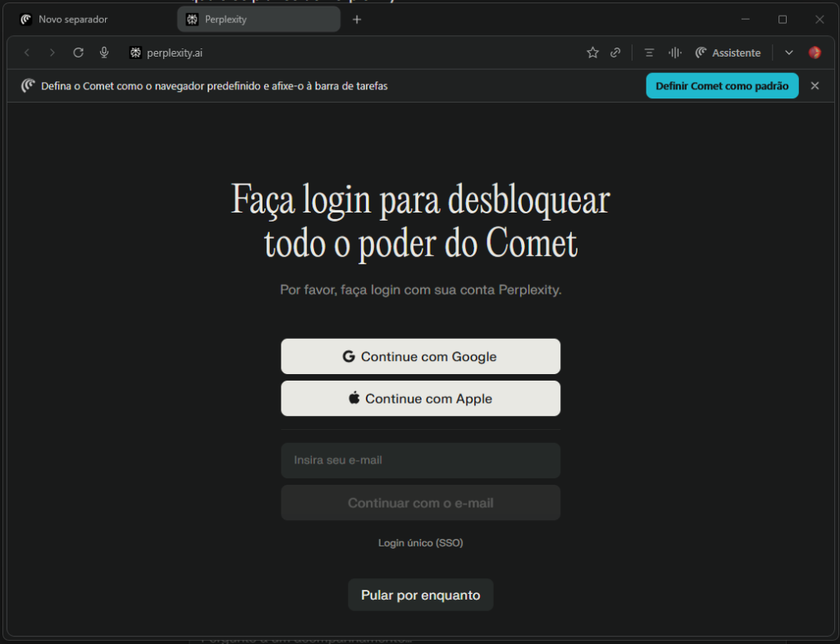Switch to the Novo separador tab
This screenshot has width=840, height=644.
pyautogui.click(x=74, y=18)
